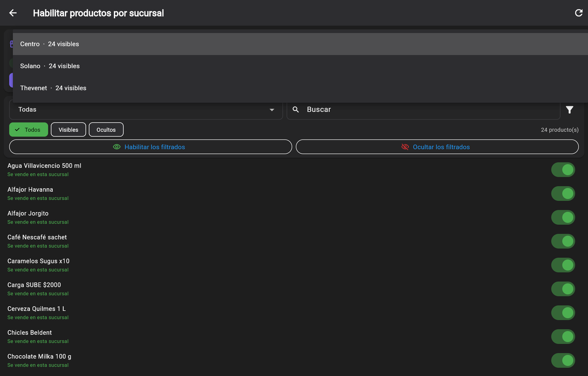Click Ocultar los filtrados button

pyautogui.click(x=437, y=147)
